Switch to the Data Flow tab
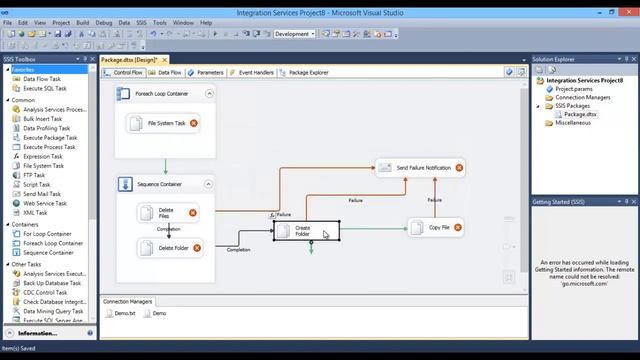 (x=165, y=73)
